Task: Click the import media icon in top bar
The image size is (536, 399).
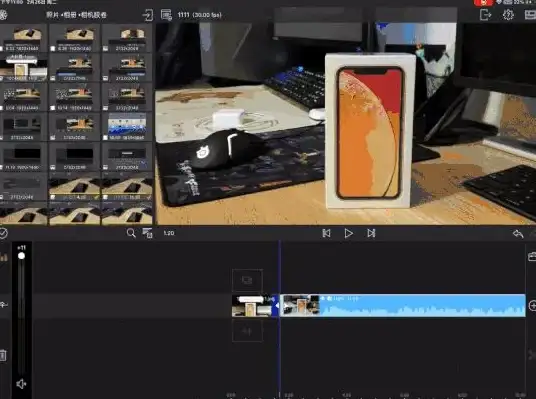Action: click(x=148, y=15)
